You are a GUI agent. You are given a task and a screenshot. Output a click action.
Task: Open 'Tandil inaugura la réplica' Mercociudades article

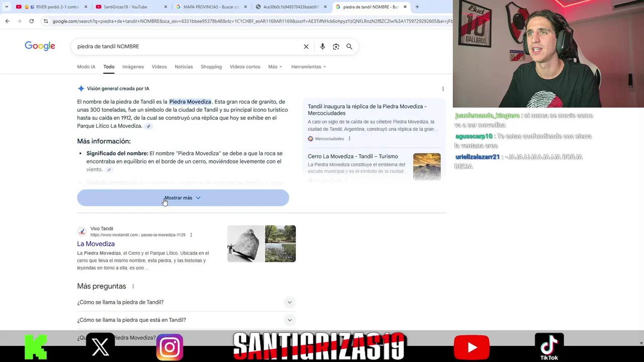tap(367, 110)
